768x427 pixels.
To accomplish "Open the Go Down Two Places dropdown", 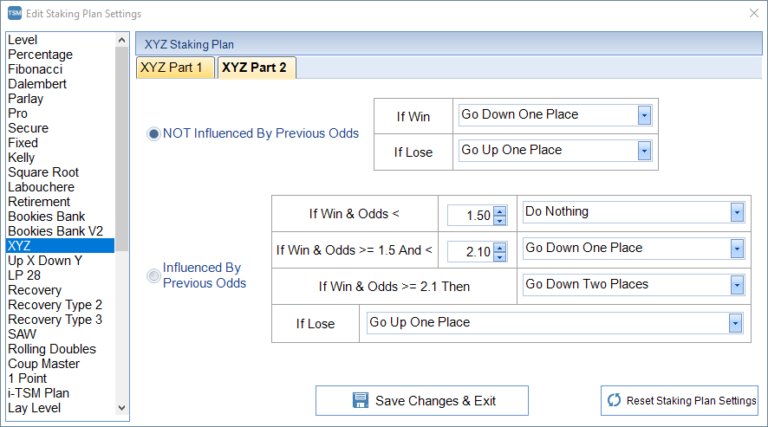I will (737, 285).
